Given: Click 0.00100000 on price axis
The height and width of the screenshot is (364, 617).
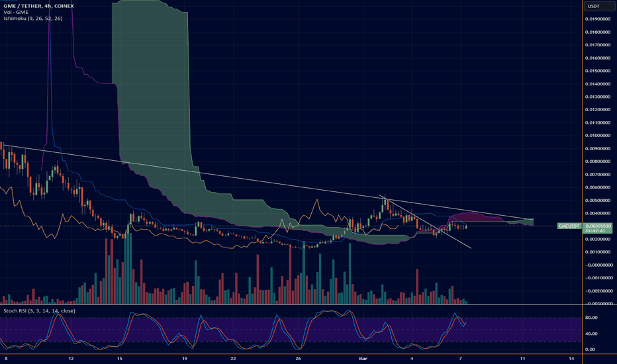Looking at the screenshot, I should click(x=598, y=252).
